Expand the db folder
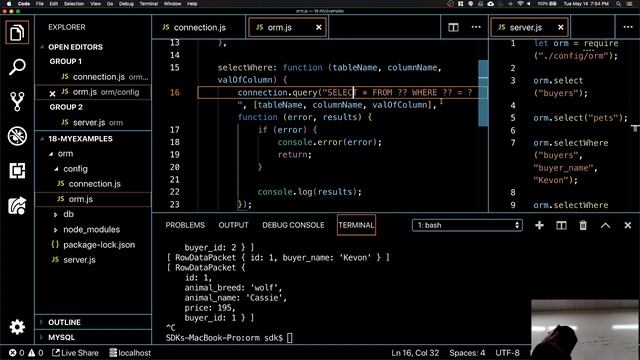This screenshot has width=640, height=360. click(68, 214)
